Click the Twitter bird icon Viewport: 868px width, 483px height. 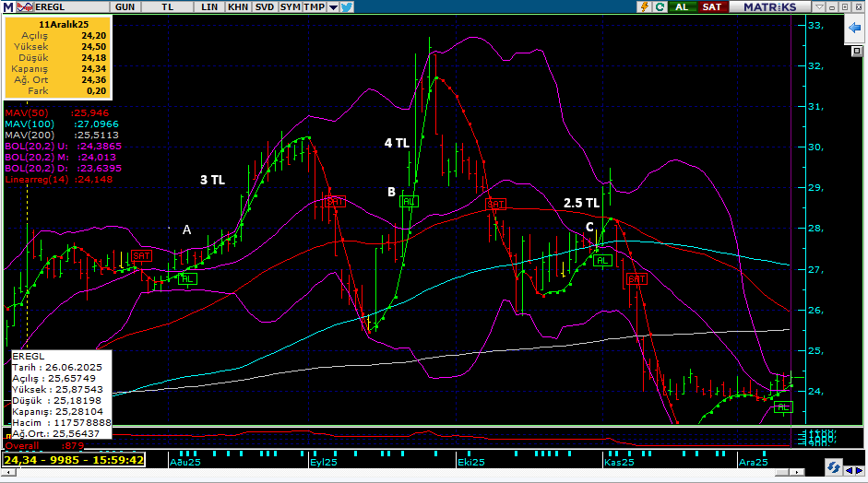[x=347, y=6]
